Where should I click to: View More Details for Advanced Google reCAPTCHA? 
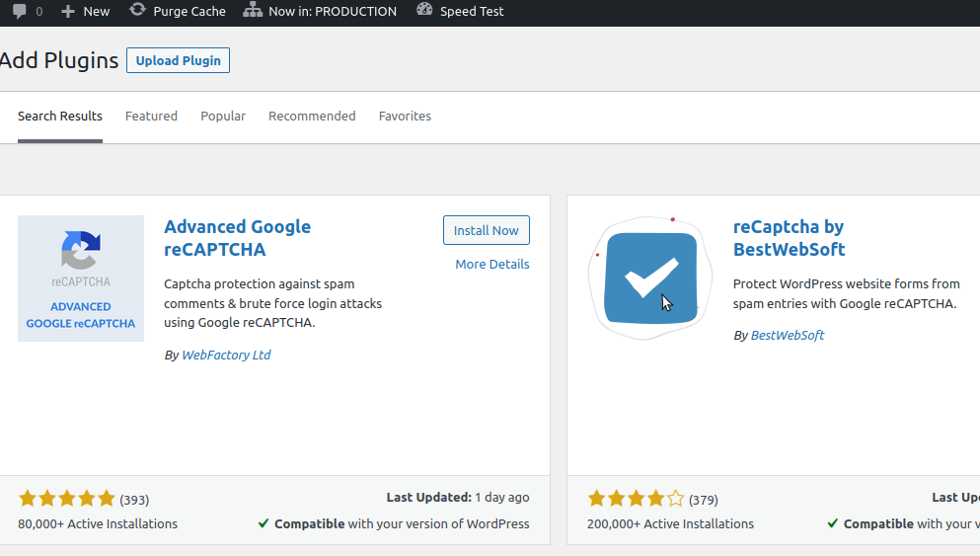(491, 265)
